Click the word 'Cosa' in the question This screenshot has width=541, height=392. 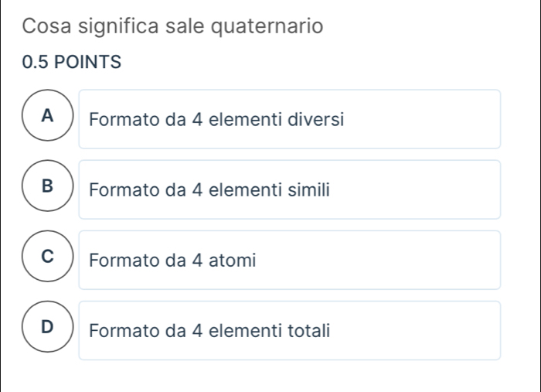43,26
